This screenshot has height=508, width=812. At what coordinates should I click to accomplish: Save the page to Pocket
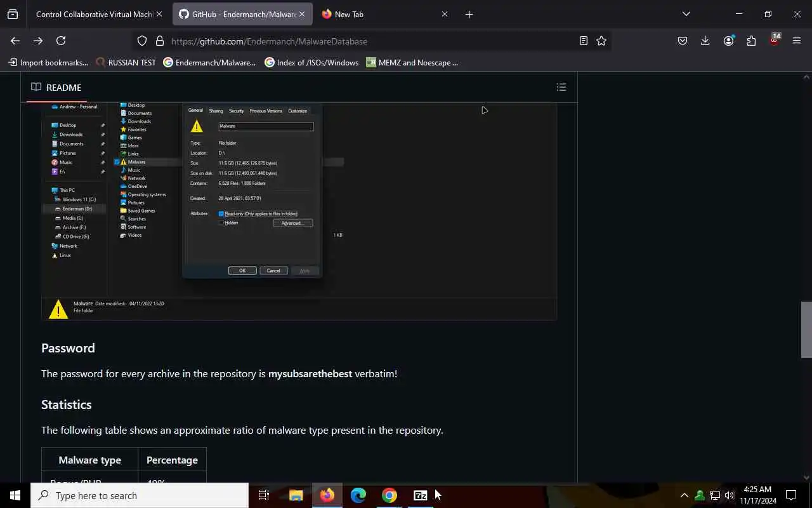[683, 41]
